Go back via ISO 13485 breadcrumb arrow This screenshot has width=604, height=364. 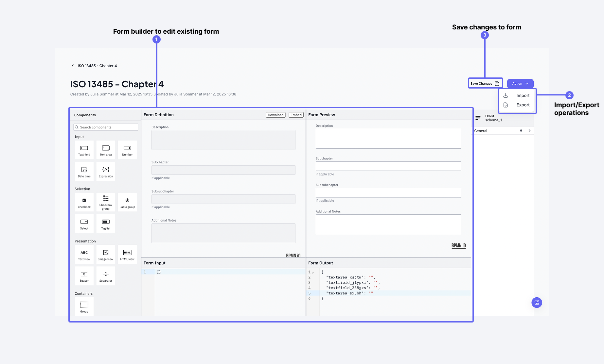[x=73, y=66]
